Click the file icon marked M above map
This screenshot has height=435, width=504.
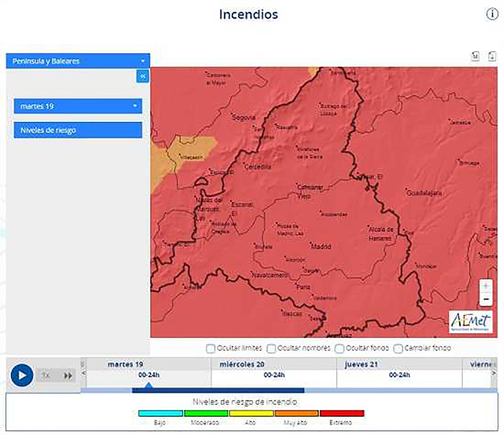(x=475, y=56)
